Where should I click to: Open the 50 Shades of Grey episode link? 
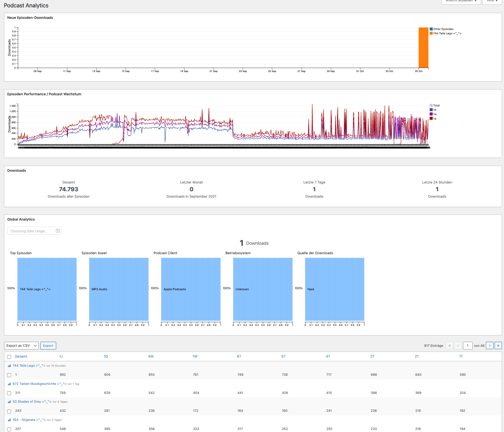(32, 402)
